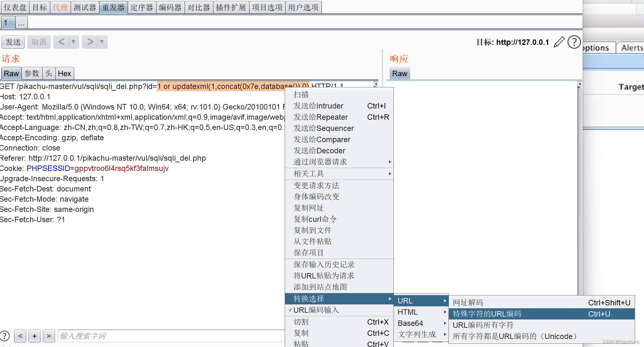Viewport: 644px width, 347px height.
Task: Click the 发送 button
Action: [13, 42]
